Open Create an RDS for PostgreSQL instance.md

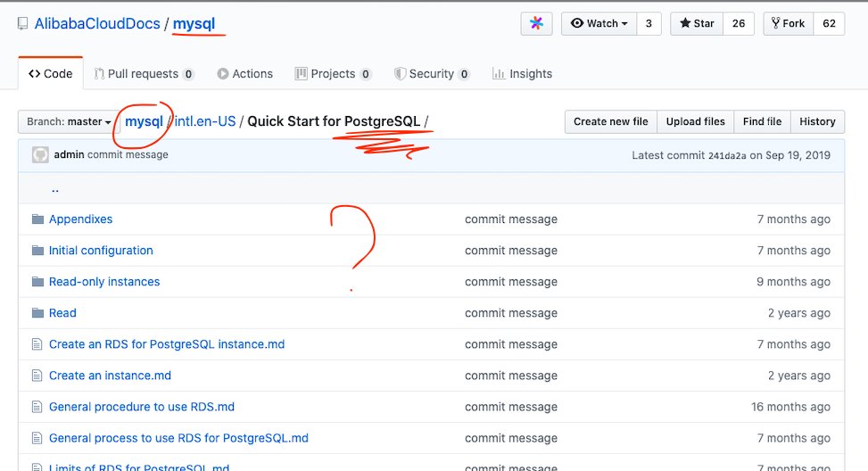tap(167, 344)
